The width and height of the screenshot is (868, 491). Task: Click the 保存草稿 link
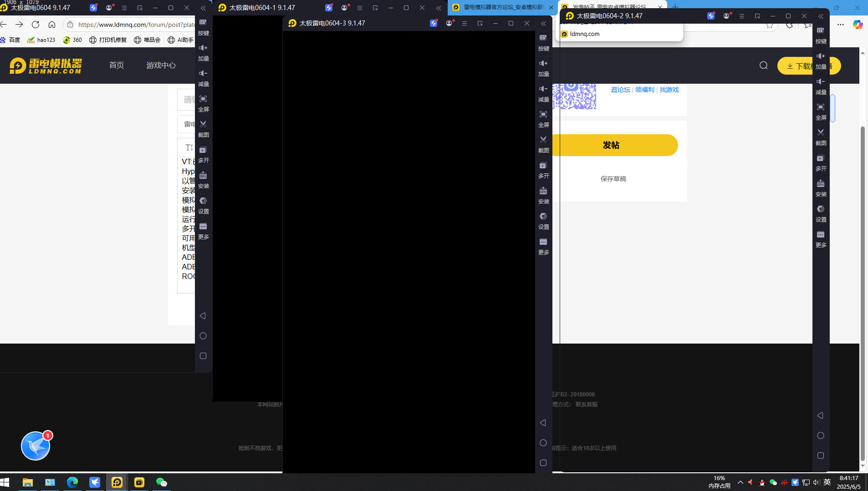(613, 179)
